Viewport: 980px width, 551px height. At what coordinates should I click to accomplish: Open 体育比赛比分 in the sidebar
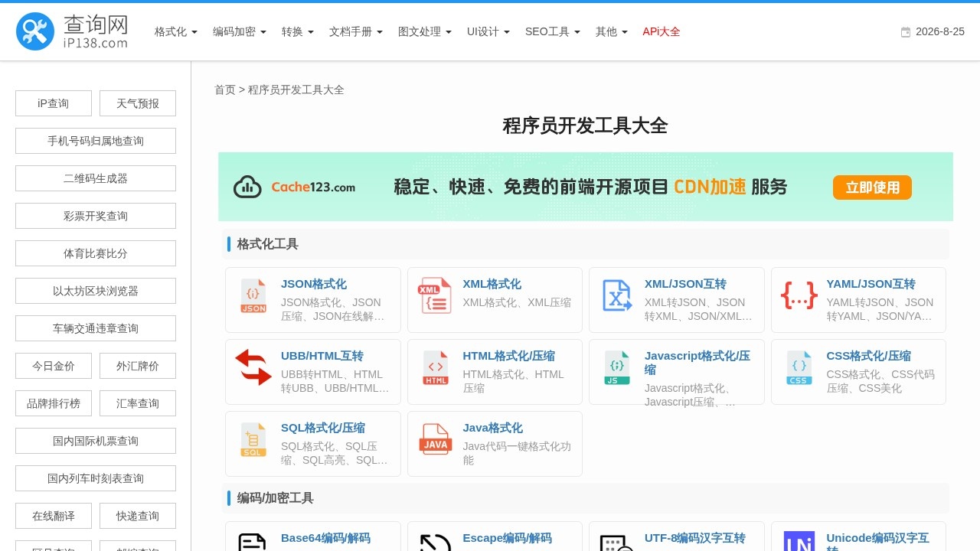96,253
